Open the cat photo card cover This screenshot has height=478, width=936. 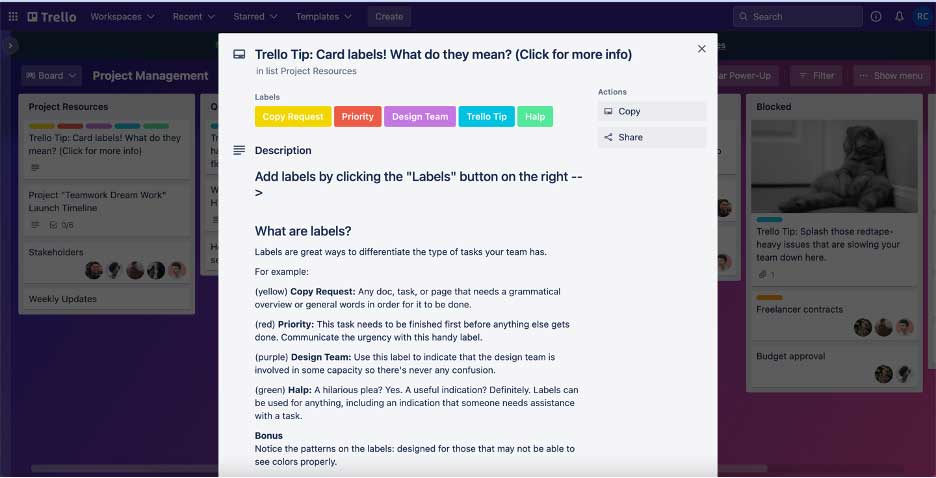[834, 166]
